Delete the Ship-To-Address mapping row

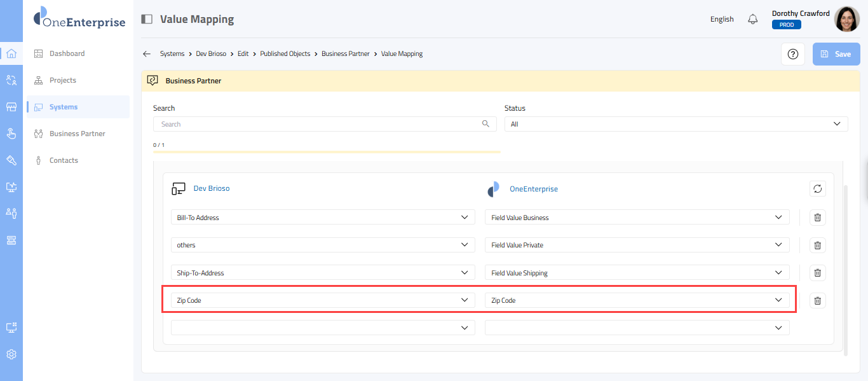(x=817, y=273)
